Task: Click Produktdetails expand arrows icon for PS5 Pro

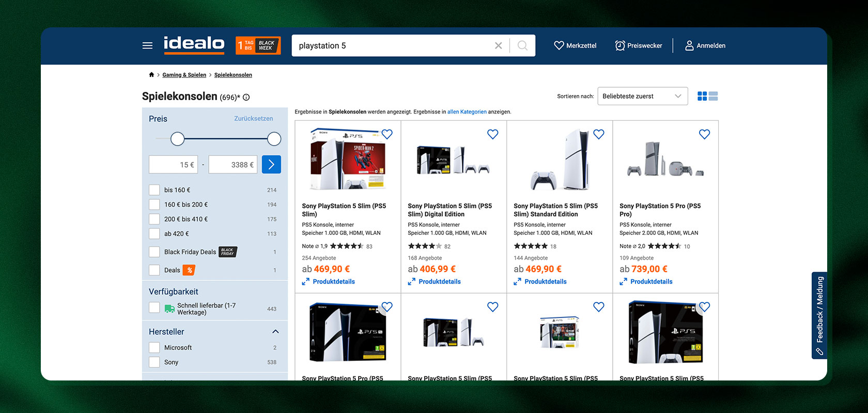Action: [623, 281]
